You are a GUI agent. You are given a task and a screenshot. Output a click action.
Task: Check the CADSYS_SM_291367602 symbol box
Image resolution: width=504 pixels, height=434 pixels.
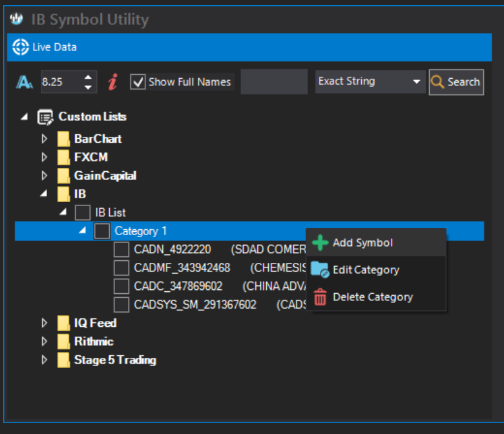point(121,305)
